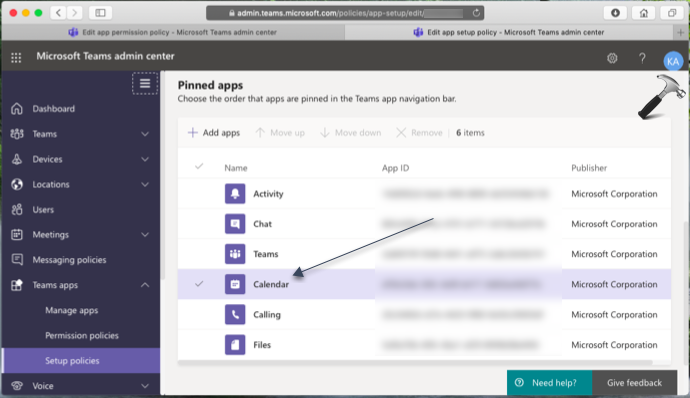Image resolution: width=690 pixels, height=398 pixels.
Task: Click the Need help? button
Action: coord(549,383)
